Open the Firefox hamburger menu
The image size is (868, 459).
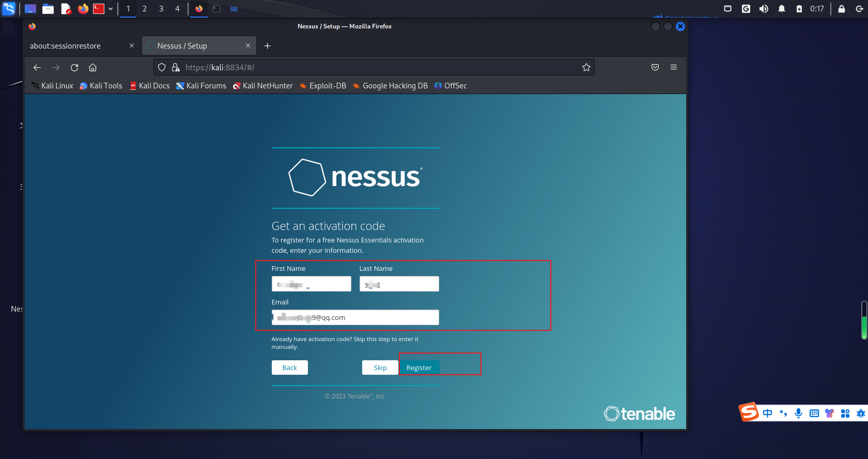coord(674,67)
